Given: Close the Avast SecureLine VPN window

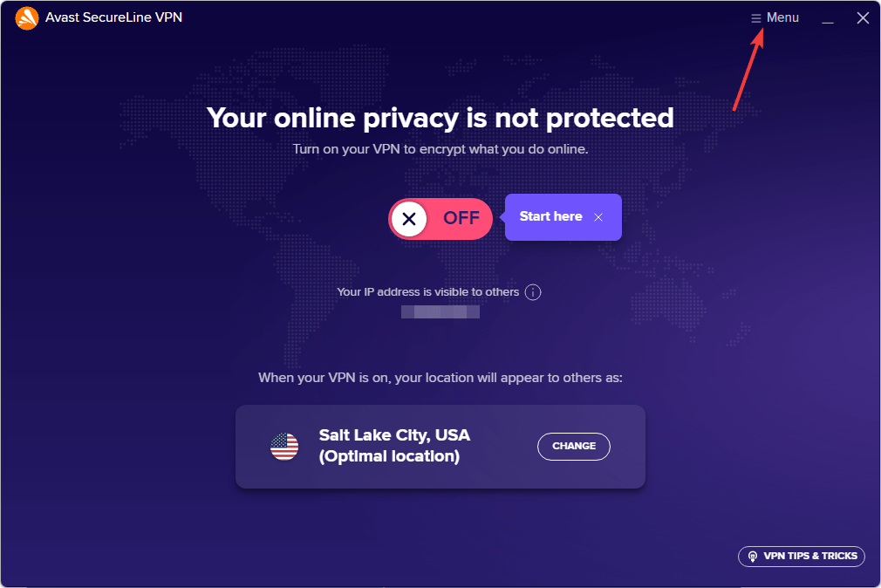Looking at the screenshot, I should (x=863, y=18).
